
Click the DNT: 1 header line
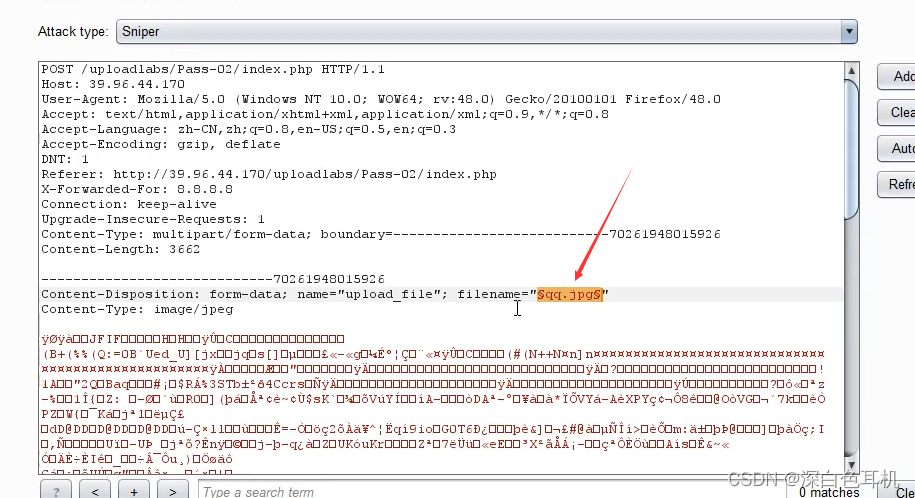click(x=65, y=159)
